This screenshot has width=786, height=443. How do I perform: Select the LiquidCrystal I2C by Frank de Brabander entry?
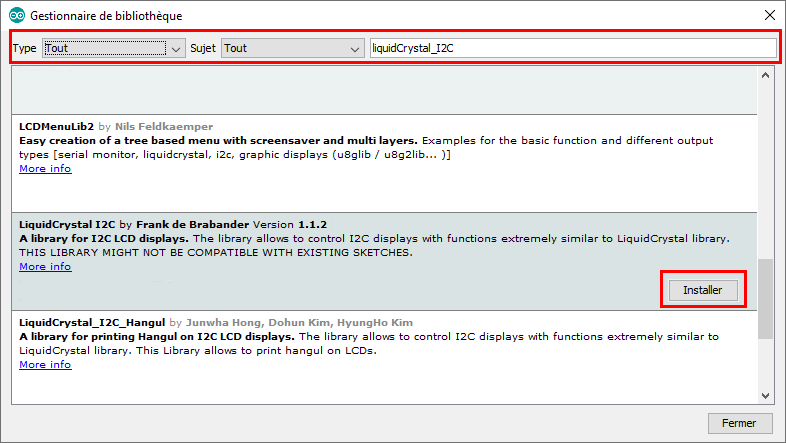pyautogui.click(x=384, y=261)
